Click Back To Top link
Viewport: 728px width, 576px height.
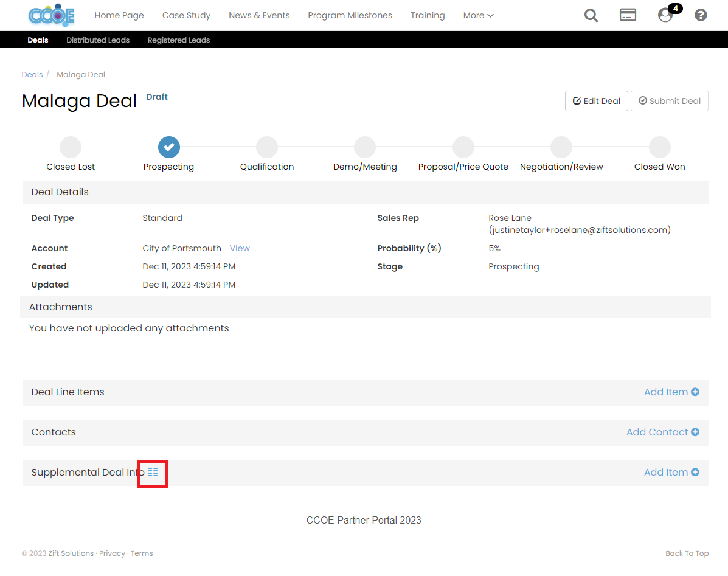click(687, 553)
